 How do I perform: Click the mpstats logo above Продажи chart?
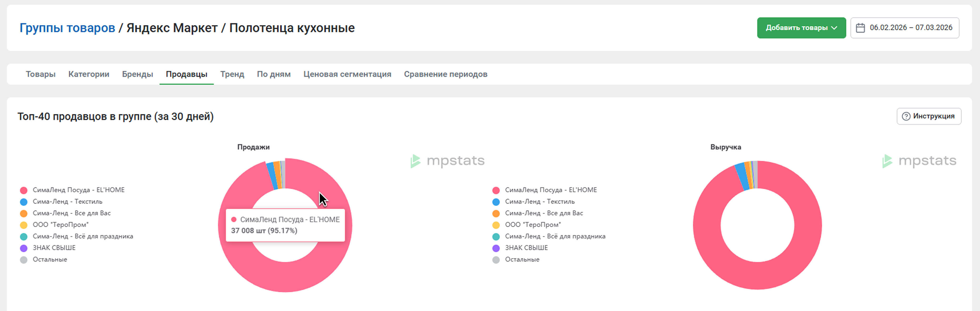coord(447,161)
